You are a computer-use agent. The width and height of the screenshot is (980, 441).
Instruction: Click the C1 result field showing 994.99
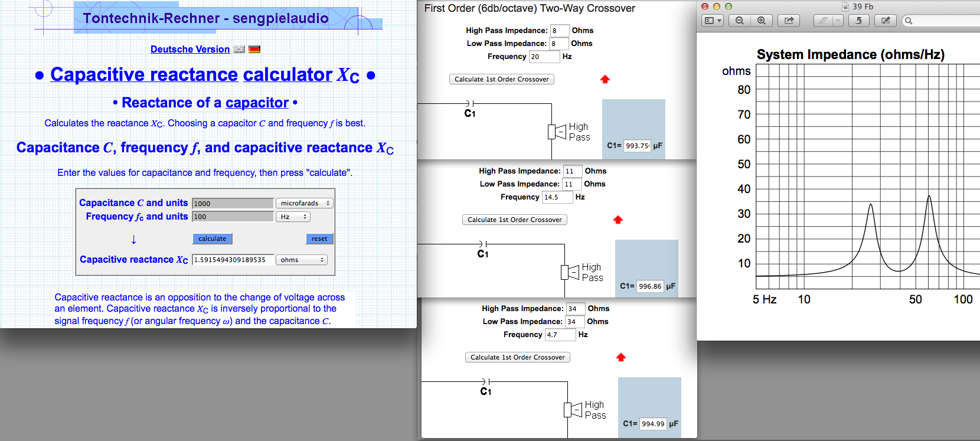(x=653, y=424)
